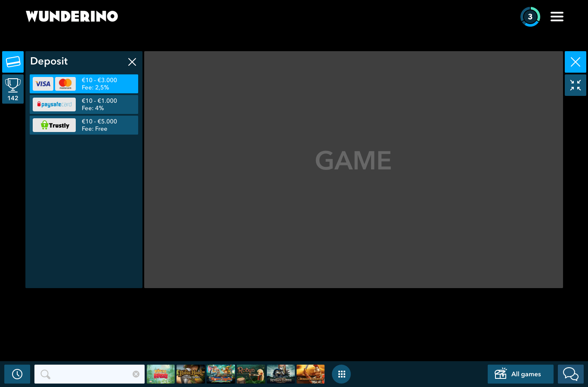This screenshot has width=588, height=387.
Task: Open All games
Action: [520, 374]
